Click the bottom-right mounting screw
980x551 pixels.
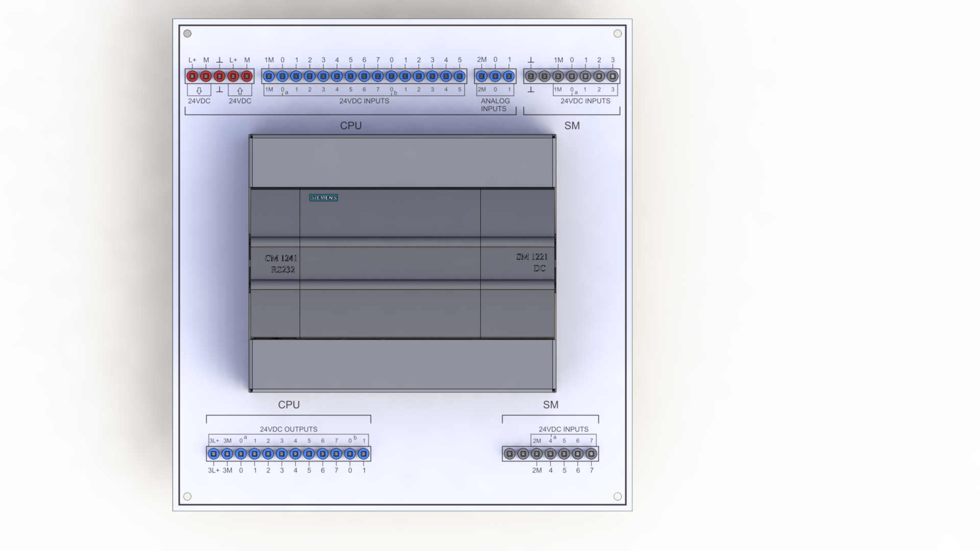(x=618, y=496)
